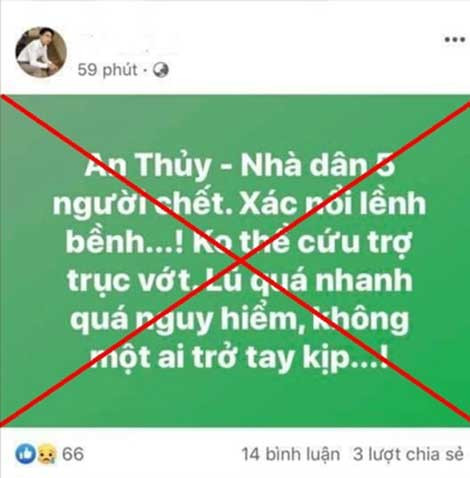Image resolution: width=470 pixels, height=478 pixels.
Task: Click the text line 'người chết. Xác nổi lềnh'
Action: [x=239, y=204]
